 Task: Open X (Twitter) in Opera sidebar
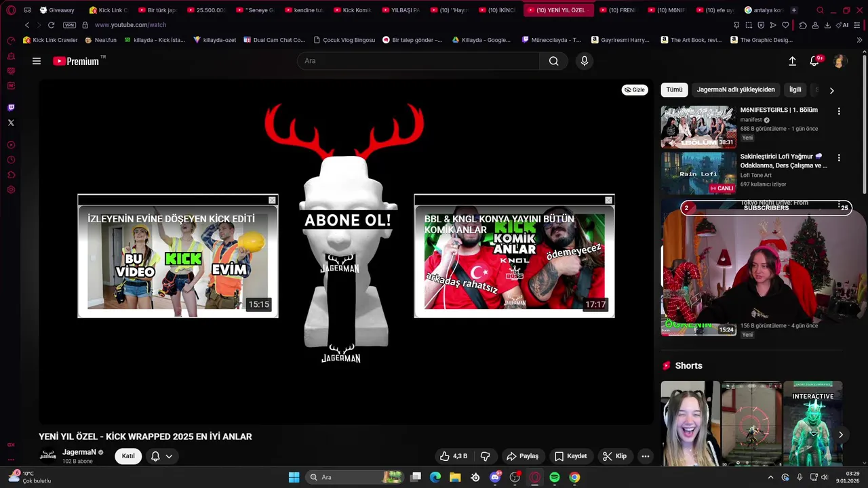(11, 123)
